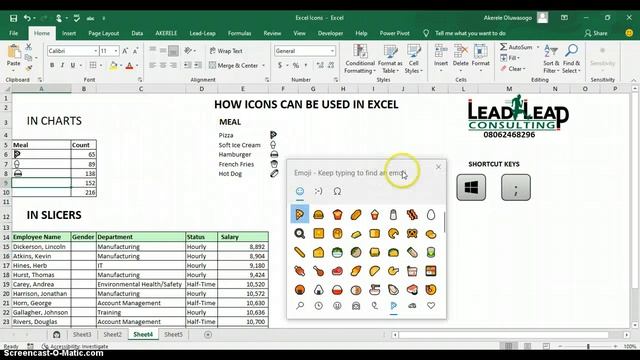Click the Fill Color bucket swatch
Screen dimensions: 640x360
click(x=113, y=65)
